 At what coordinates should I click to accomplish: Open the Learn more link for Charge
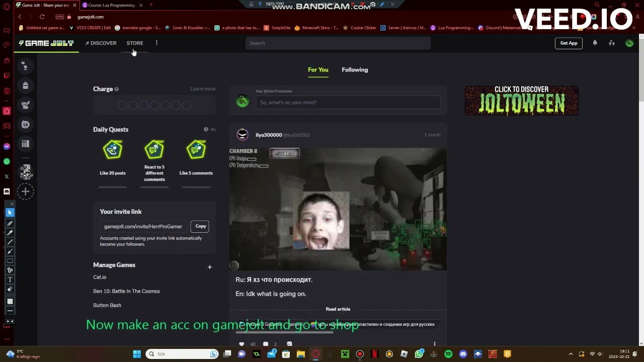(x=203, y=89)
